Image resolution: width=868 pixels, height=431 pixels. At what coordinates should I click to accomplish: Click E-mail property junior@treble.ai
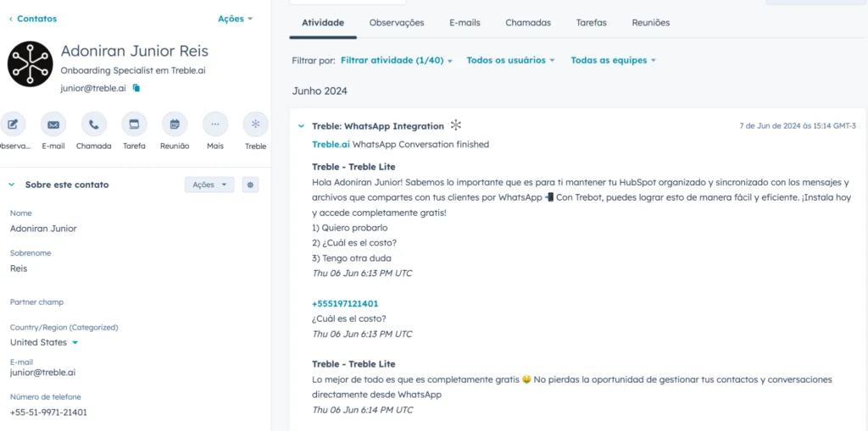coord(42,373)
